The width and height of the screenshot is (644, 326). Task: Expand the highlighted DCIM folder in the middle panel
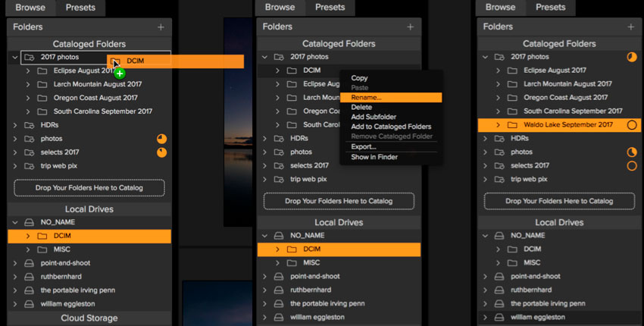(277, 249)
